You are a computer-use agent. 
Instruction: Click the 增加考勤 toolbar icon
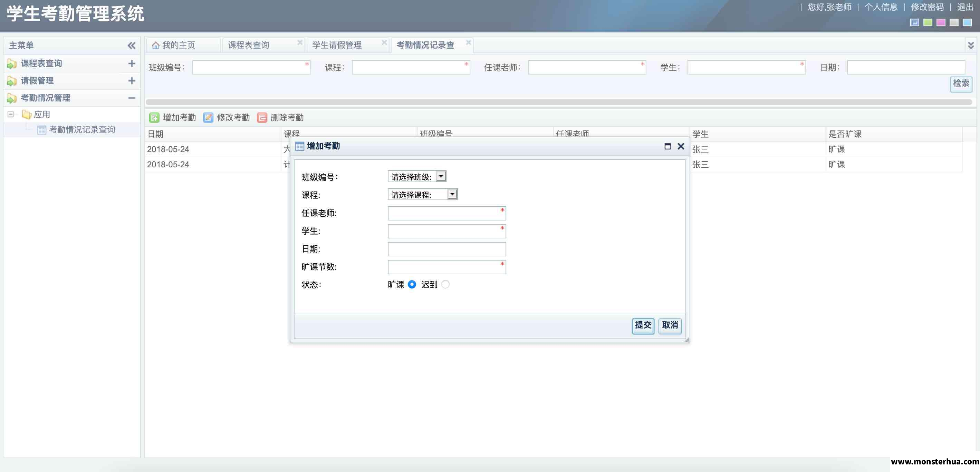pyautogui.click(x=154, y=117)
